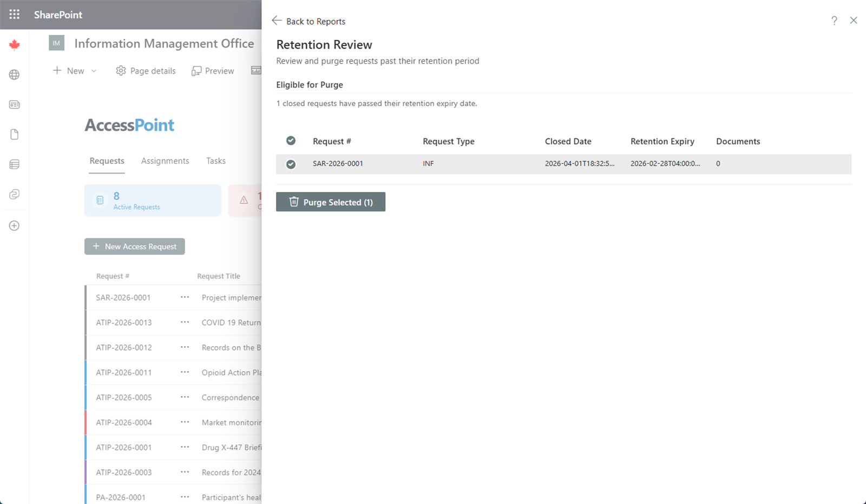
Task: Open the news icon in the sidebar
Action: (14, 104)
